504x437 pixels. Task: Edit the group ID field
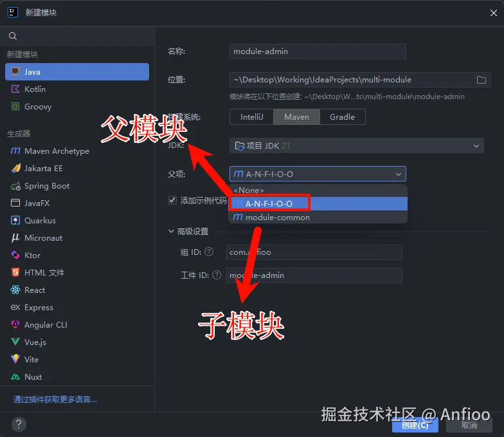pos(314,252)
